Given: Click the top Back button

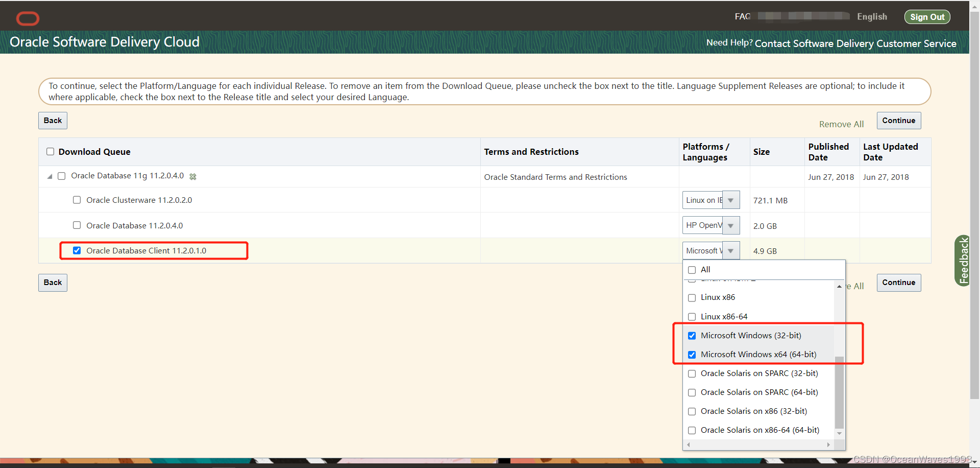Looking at the screenshot, I should [x=53, y=121].
